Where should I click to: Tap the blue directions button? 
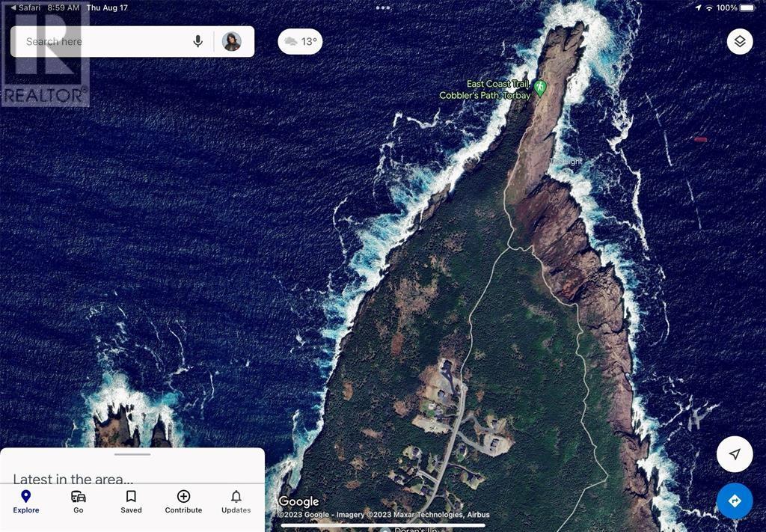(735, 501)
